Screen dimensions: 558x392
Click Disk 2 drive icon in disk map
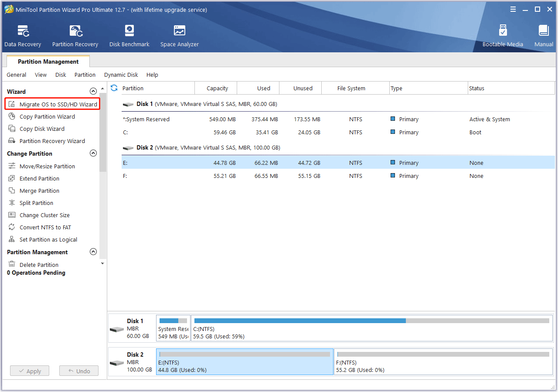(117, 363)
